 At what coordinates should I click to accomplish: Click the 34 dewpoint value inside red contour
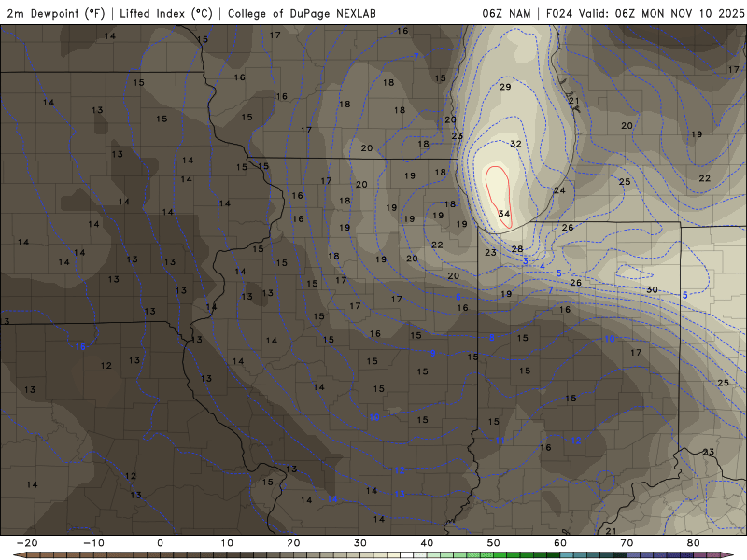pos(504,214)
